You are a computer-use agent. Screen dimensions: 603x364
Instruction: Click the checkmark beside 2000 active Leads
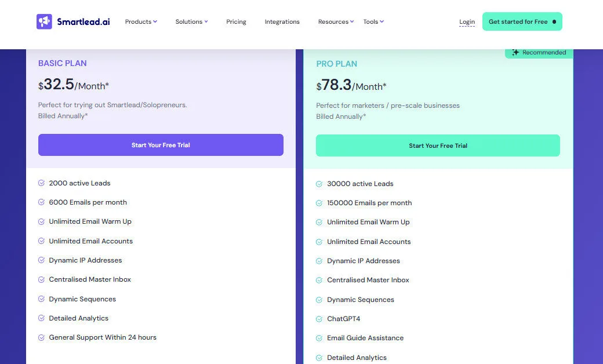point(41,183)
